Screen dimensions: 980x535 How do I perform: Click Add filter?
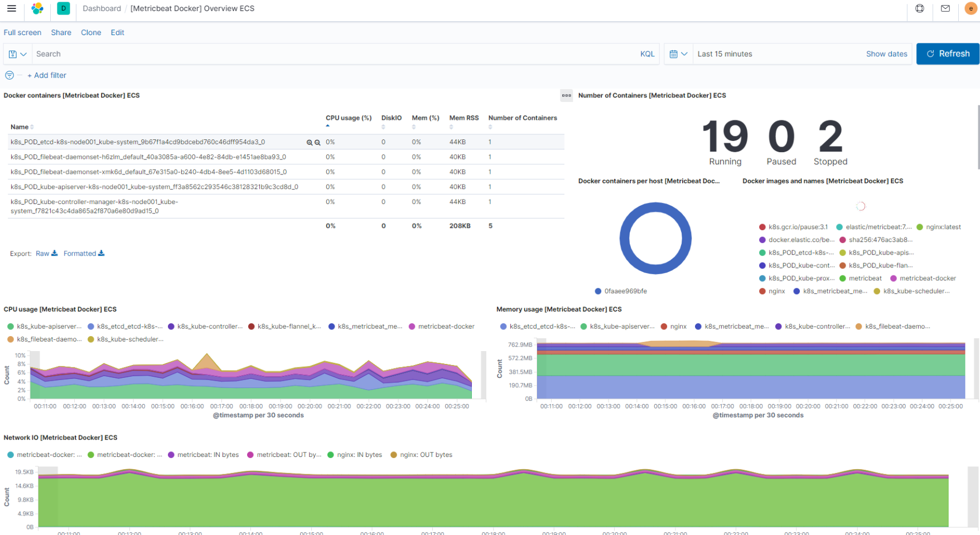(47, 75)
